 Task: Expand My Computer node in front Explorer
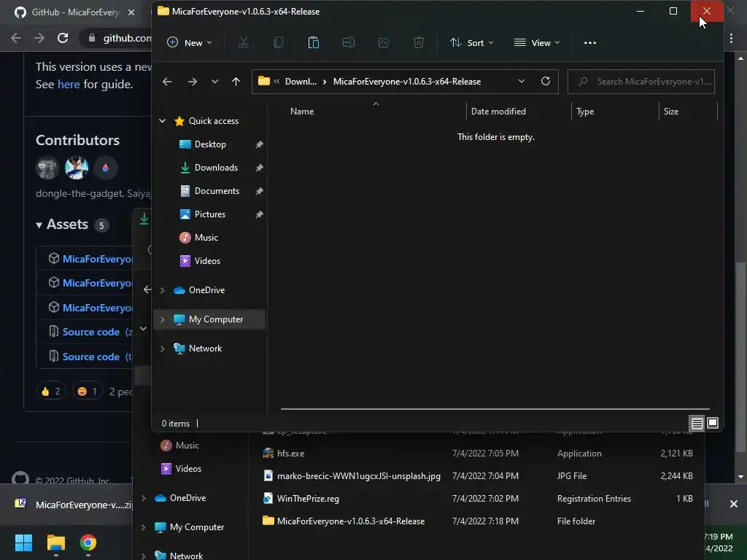tap(163, 319)
